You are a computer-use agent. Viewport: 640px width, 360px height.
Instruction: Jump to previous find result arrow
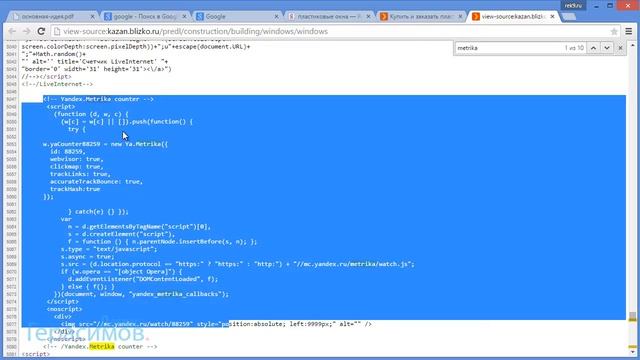593,48
